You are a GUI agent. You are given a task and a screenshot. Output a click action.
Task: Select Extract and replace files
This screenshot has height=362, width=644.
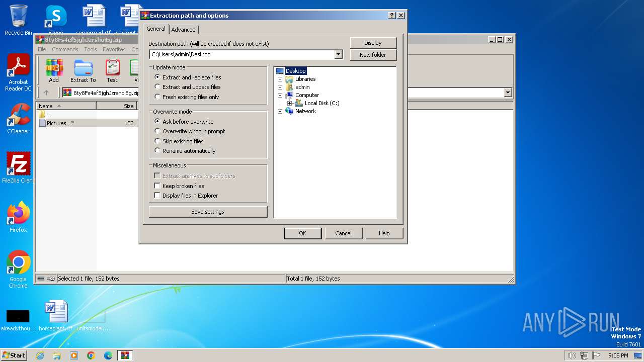pos(188,77)
